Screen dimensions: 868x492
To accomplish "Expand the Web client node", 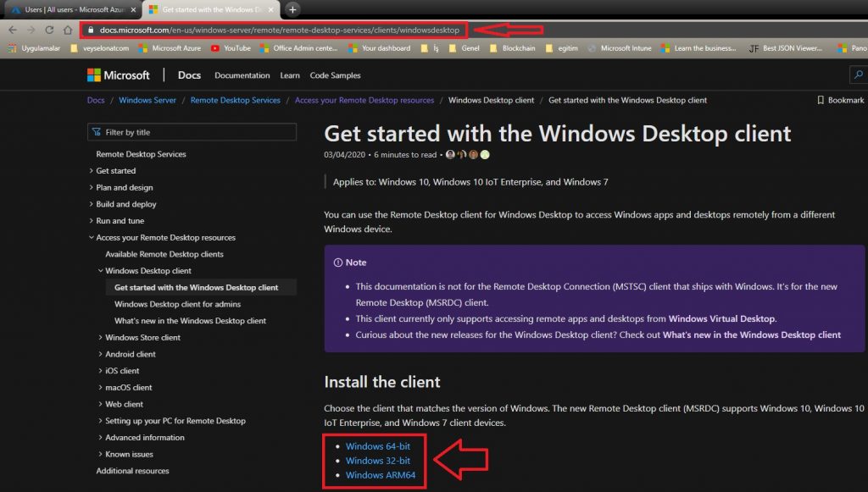I will (x=120, y=404).
